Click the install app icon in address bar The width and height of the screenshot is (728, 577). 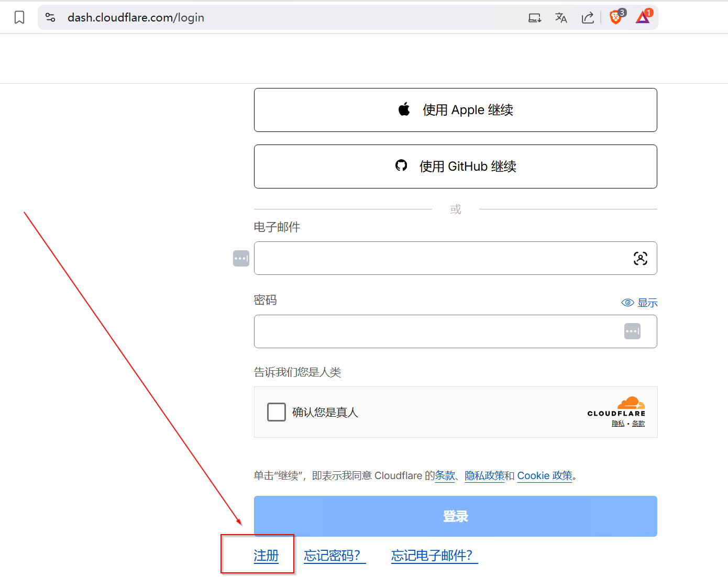point(535,18)
